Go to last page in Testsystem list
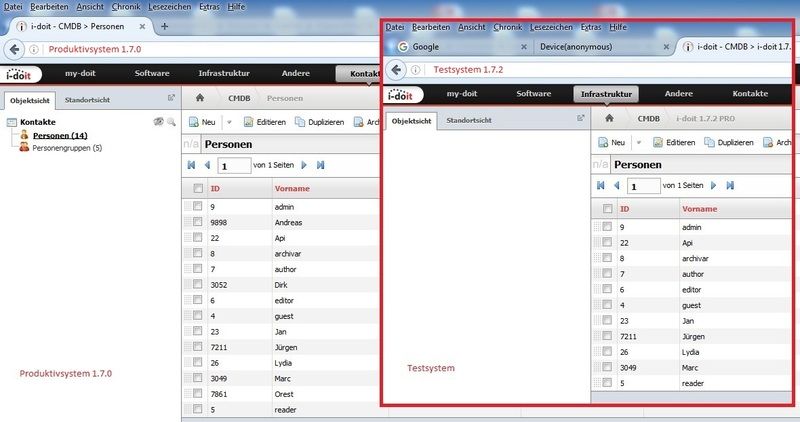Viewport: 800px width, 422px height. click(x=730, y=185)
